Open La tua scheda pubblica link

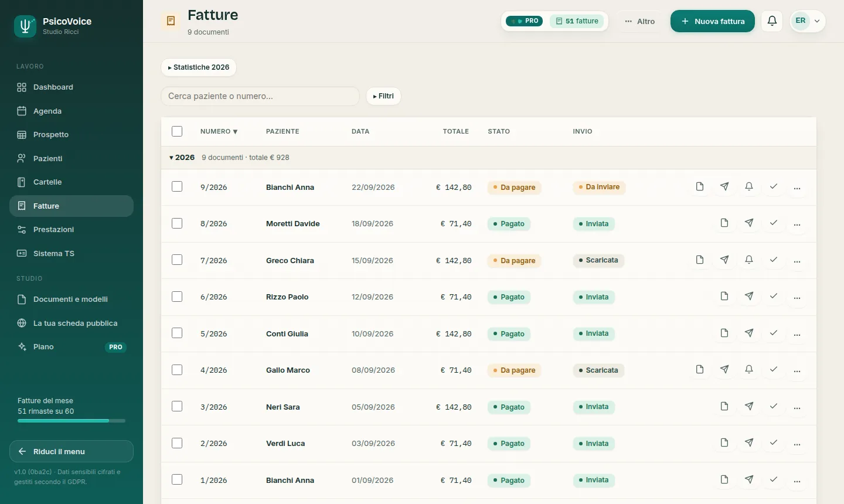point(72,323)
